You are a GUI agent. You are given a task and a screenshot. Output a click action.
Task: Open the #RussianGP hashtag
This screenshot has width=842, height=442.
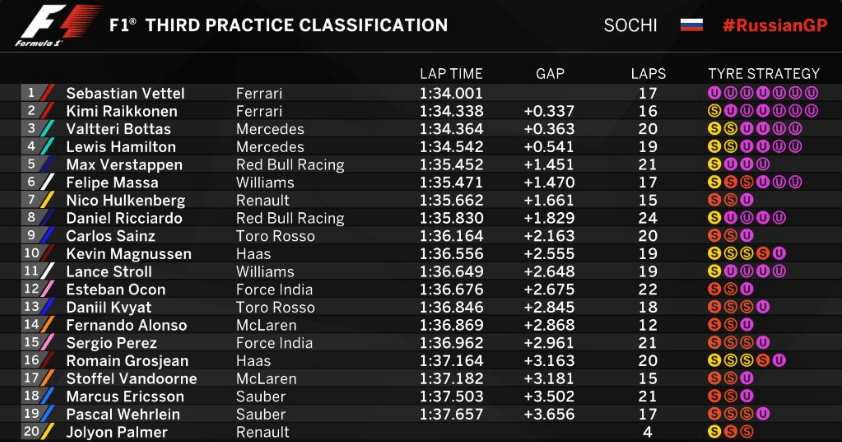tap(775, 25)
